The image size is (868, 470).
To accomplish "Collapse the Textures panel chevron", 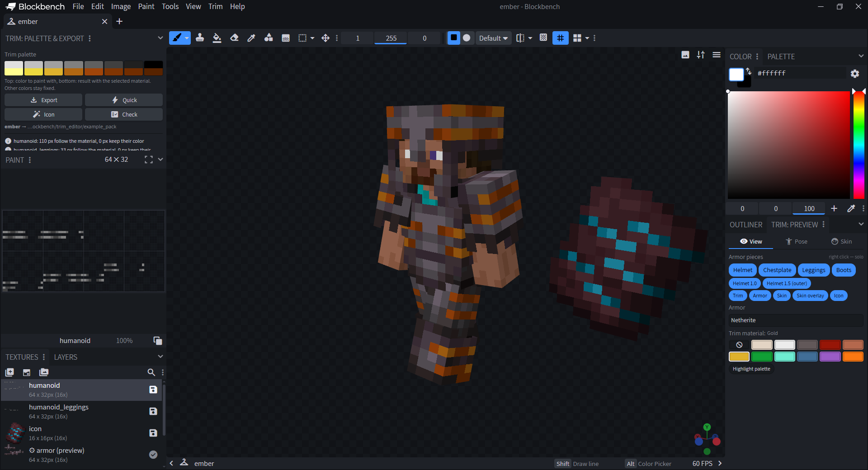I will pyautogui.click(x=160, y=357).
